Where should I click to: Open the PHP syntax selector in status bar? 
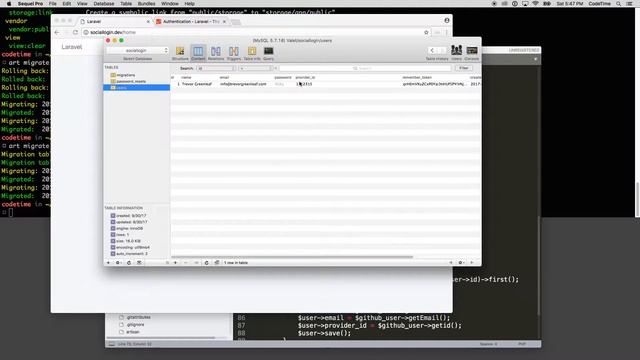pos(522,344)
